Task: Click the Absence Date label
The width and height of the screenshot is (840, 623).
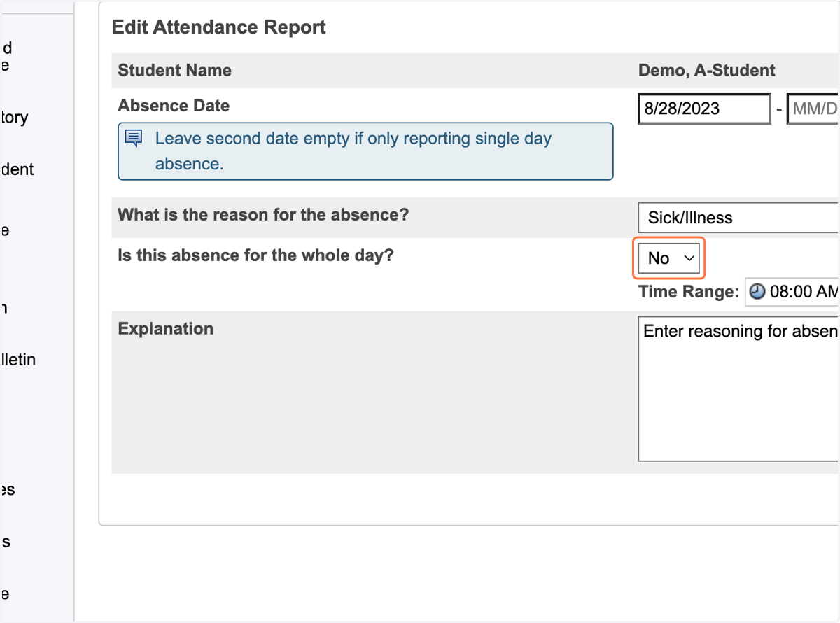Action: click(174, 106)
